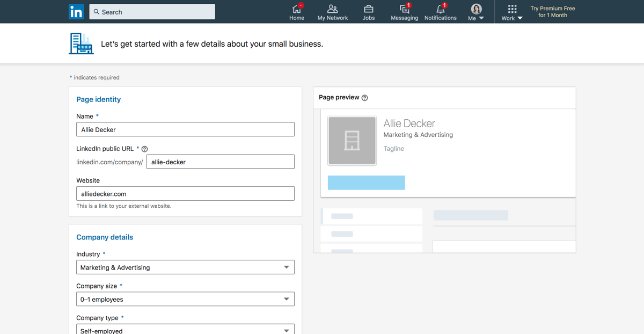Click help icon beside LinkedIn public URL
Screen dimensions: 644x334
144,149
